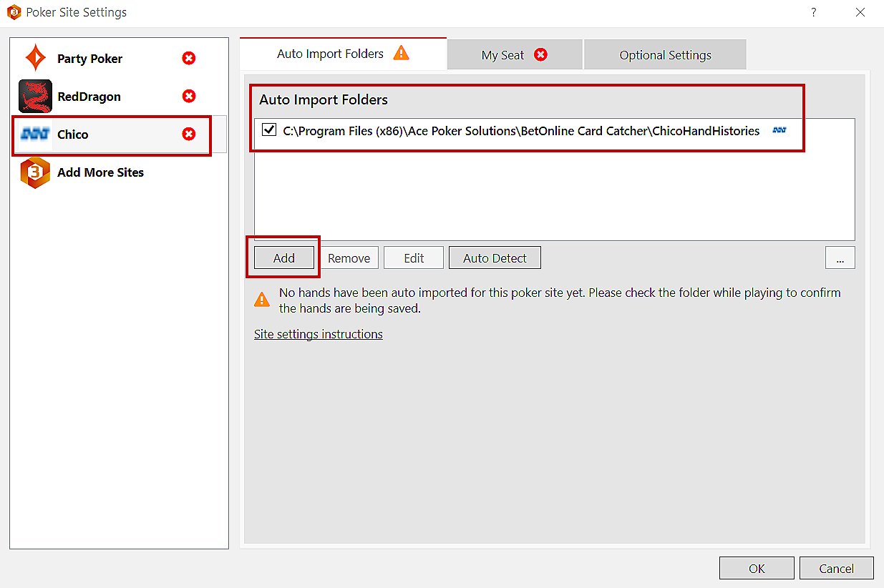This screenshot has width=884, height=588.
Task: Switch to My Seat tab
Action: [515, 55]
